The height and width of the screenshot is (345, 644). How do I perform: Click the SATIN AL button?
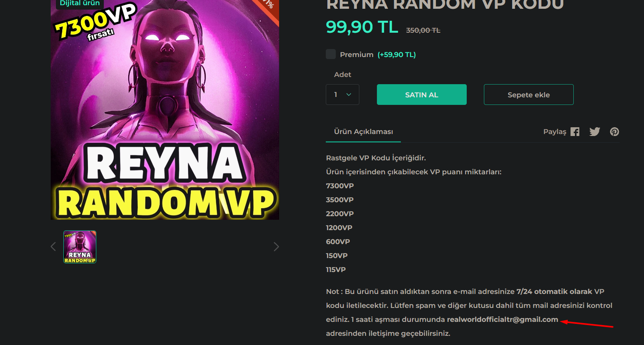422,95
